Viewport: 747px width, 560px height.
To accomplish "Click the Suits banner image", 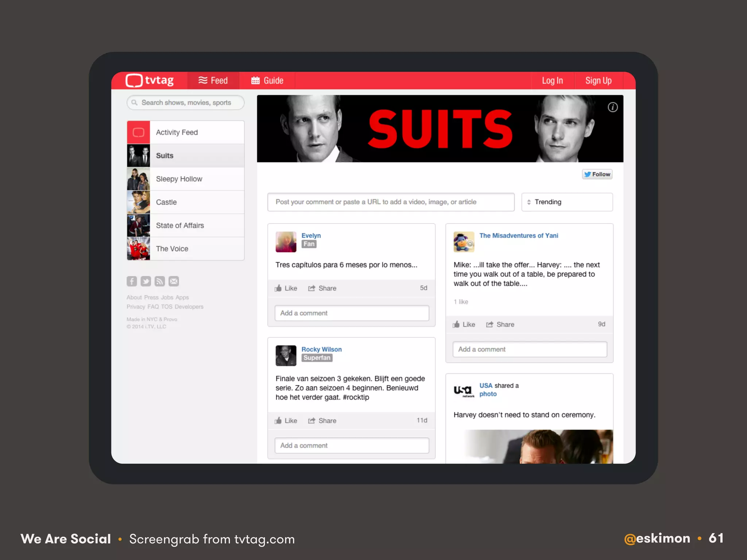I will (x=440, y=129).
